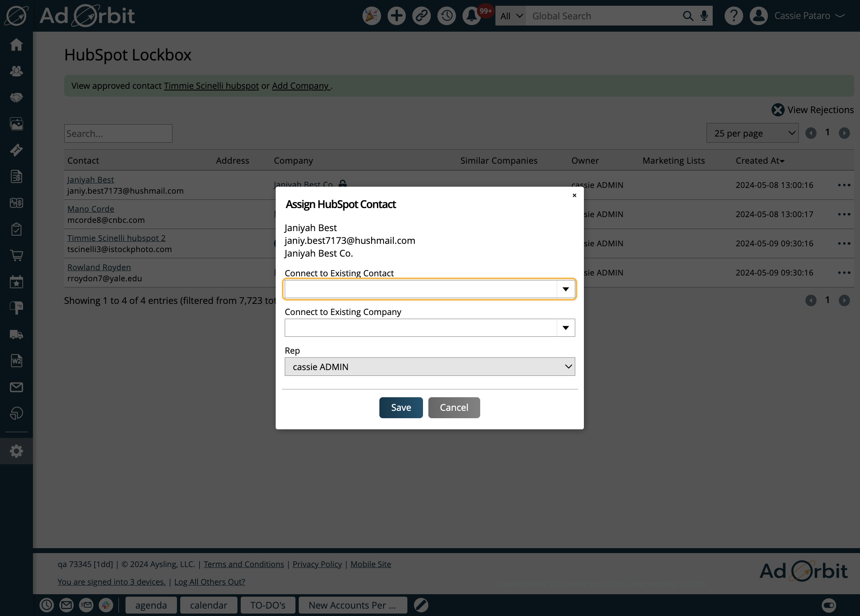The width and height of the screenshot is (860, 616).
Task: Click View Rejections
Action: click(813, 110)
